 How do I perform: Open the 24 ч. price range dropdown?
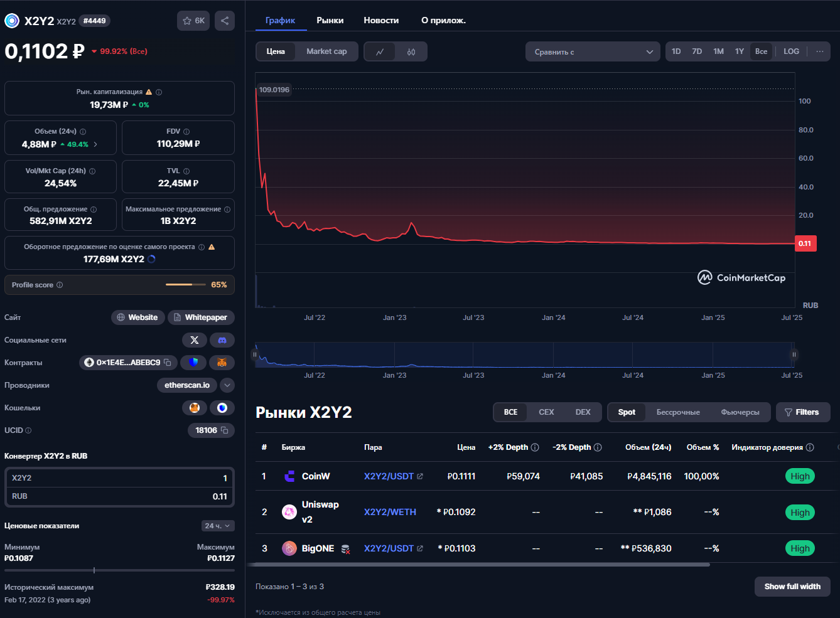(218, 526)
